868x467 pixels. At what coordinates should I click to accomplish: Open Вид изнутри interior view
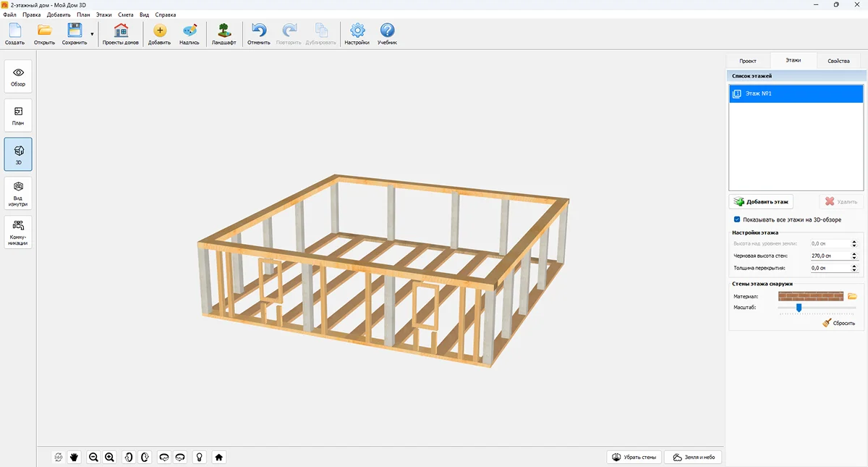pos(18,194)
